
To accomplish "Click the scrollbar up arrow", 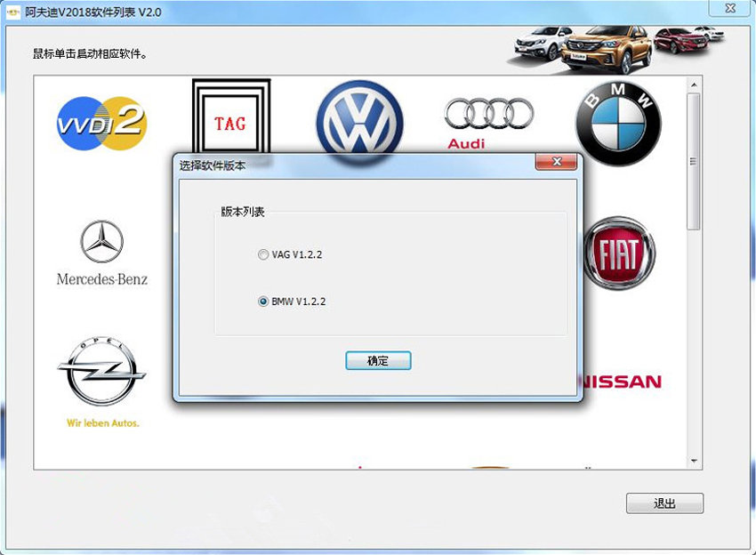I will click(694, 84).
